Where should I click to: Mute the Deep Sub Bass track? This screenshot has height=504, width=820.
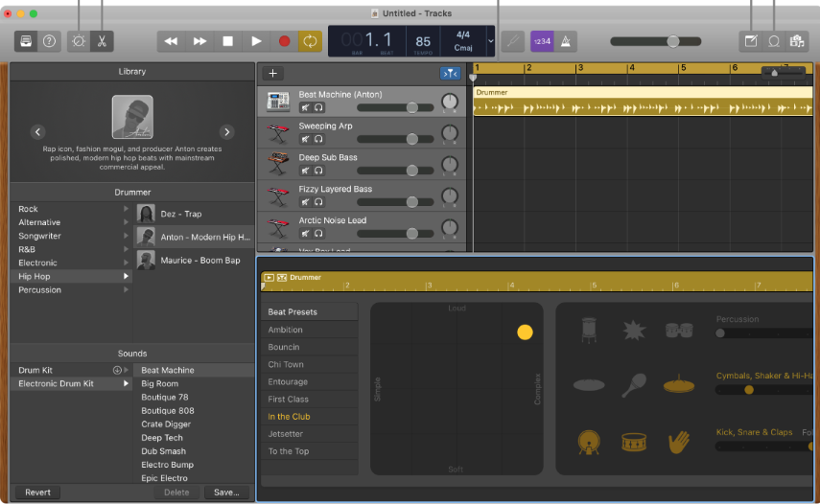click(x=305, y=171)
